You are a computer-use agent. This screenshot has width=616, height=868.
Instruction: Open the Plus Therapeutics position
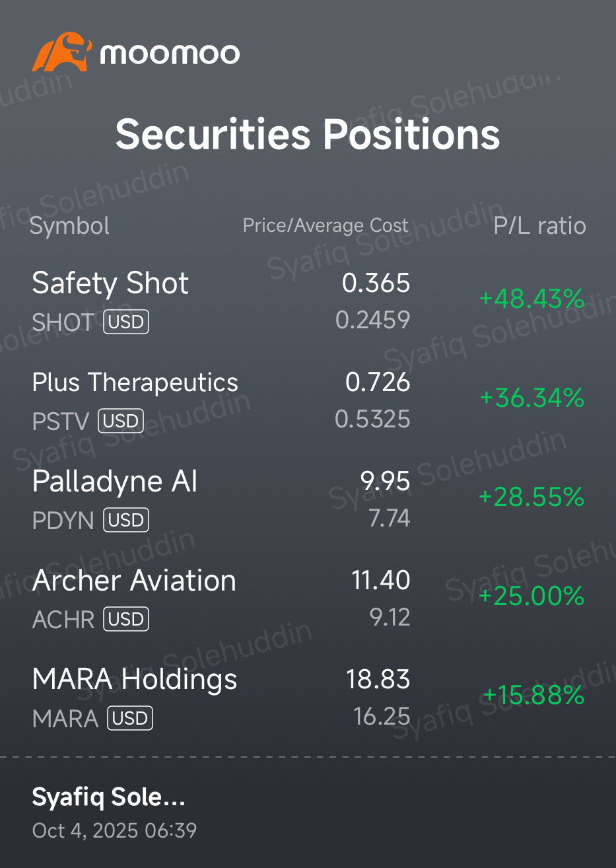click(x=308, y=400)
